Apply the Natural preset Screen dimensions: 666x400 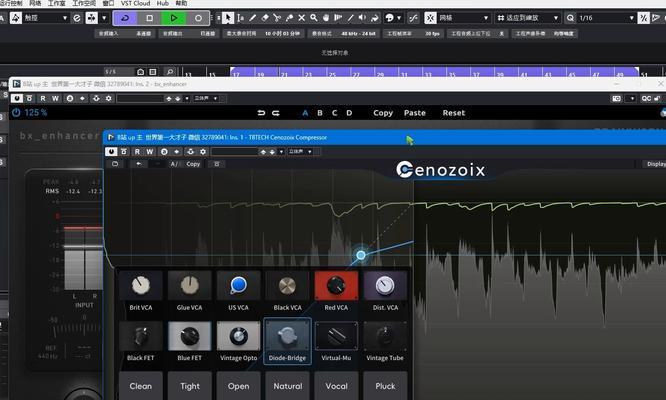pyautogui.click(x=287, y=386)
